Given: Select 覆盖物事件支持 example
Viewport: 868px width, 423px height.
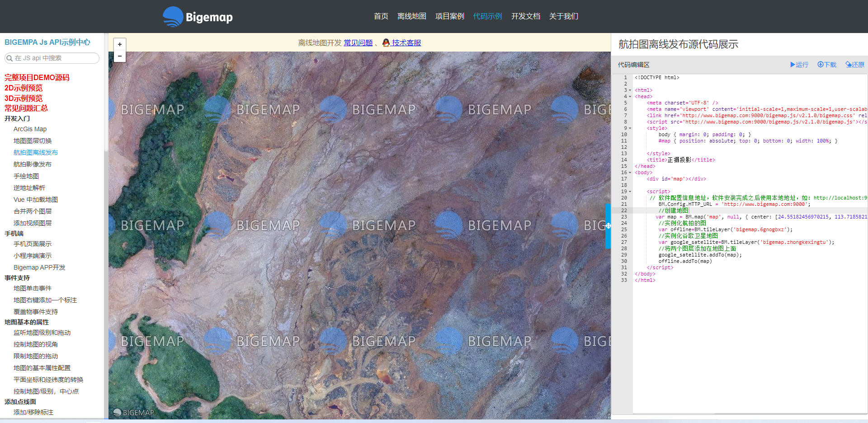Looking at the screenshot, I should click(36, 312).
